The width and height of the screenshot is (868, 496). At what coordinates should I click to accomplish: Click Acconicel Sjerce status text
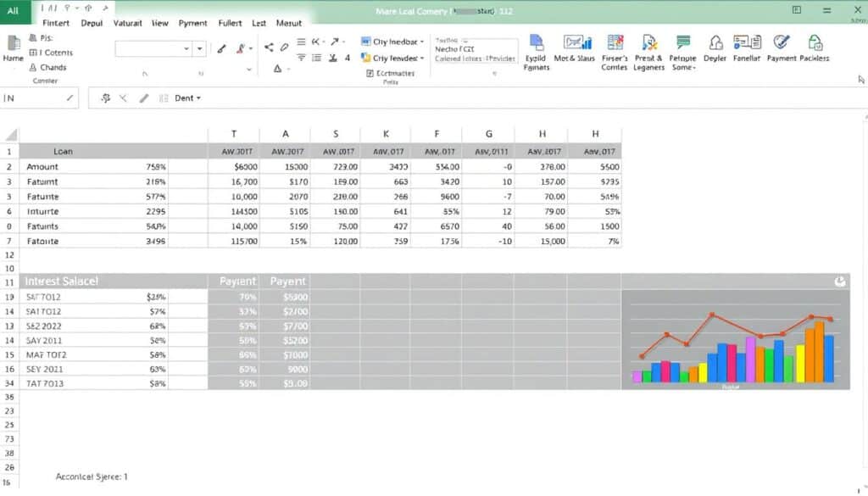[x=92, y=476]
